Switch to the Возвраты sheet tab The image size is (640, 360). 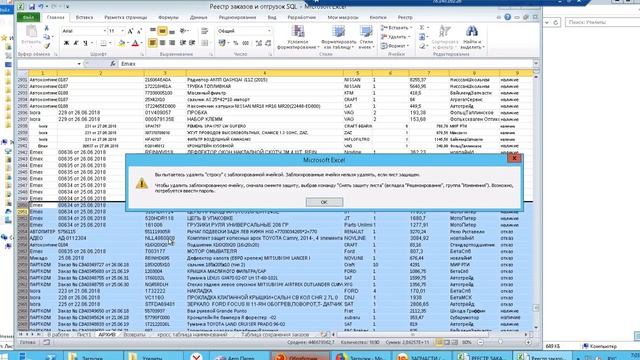coord(134,334)
